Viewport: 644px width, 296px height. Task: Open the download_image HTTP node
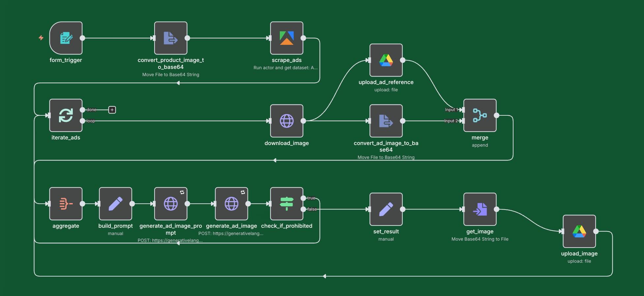[x=286, y=121]
